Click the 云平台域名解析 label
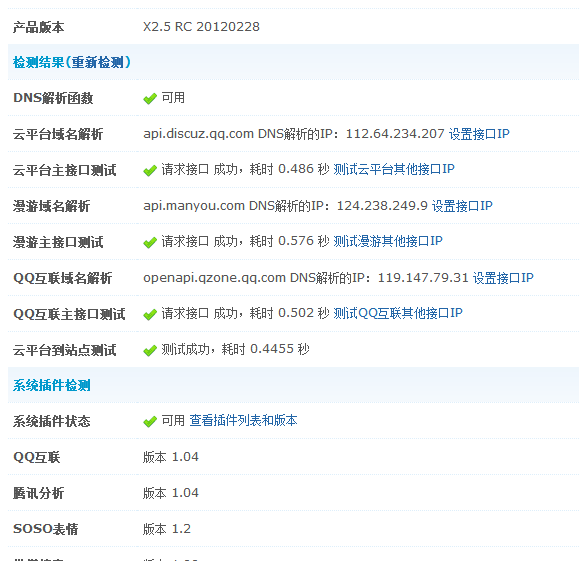This screenshot has height=561, width=579. (58, 134)
